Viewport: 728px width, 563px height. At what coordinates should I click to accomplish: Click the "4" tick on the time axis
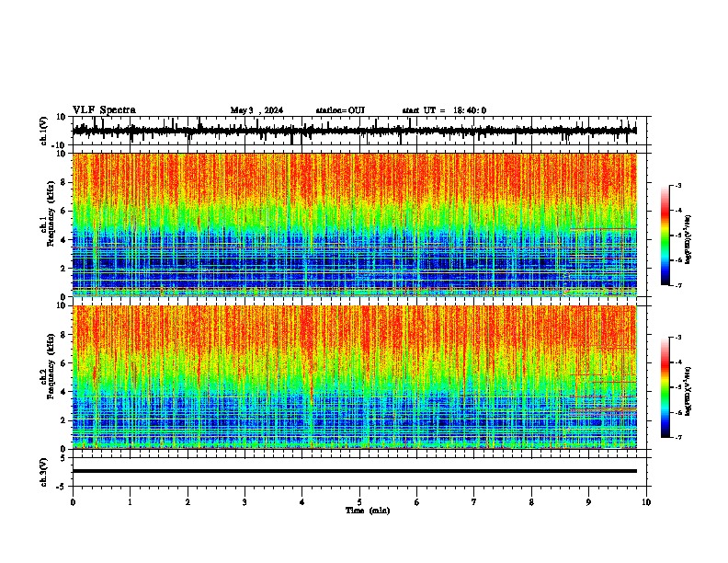pyautogui.click(x=302, y=502)
